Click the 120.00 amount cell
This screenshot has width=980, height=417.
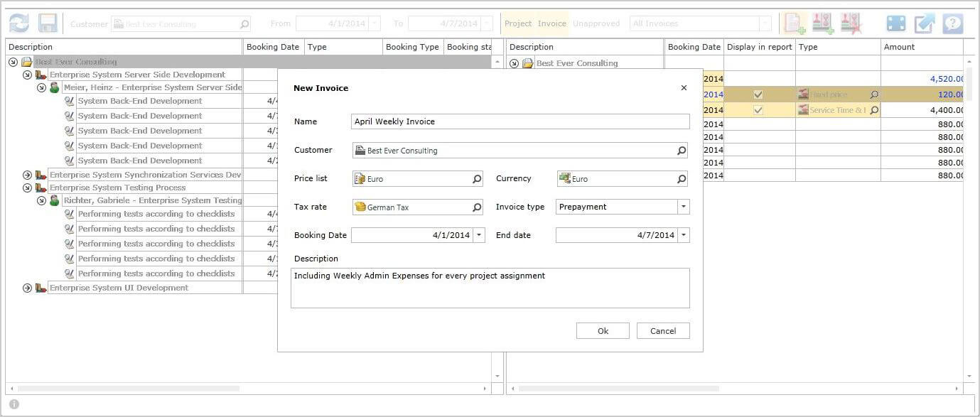tap(922, 94)
